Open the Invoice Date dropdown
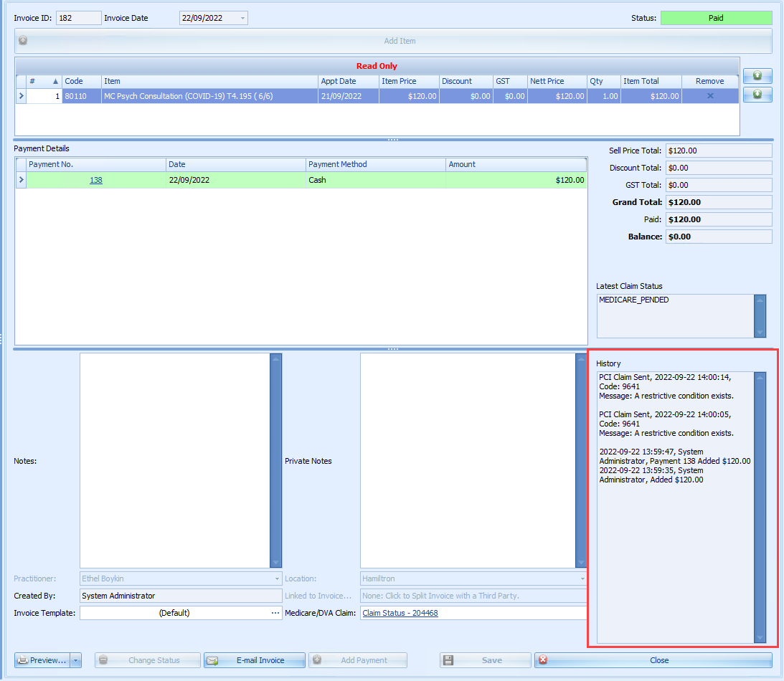This screenshot has width=784, height=681. [242, 18]
